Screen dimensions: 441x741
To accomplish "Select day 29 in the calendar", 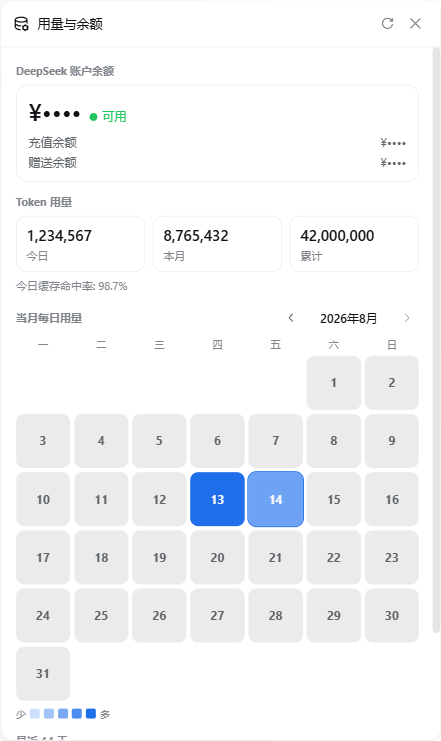I will pyautogui.click(x=334, y=615).
